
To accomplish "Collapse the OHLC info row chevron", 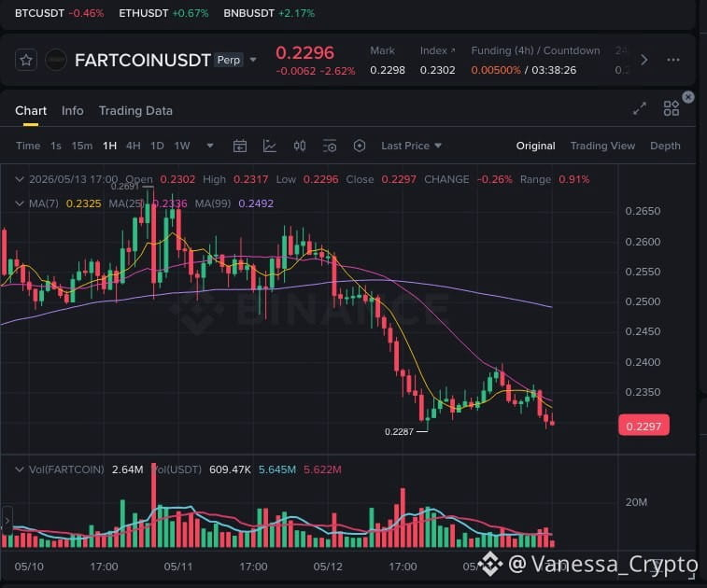I will click(20, 179).
